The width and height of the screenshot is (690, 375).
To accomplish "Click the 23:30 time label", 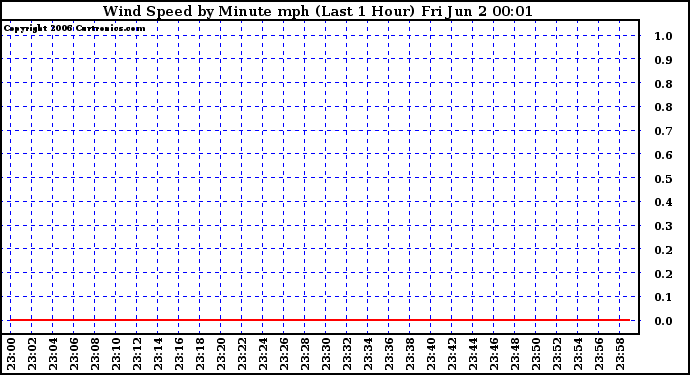I will tap(326, 354).
